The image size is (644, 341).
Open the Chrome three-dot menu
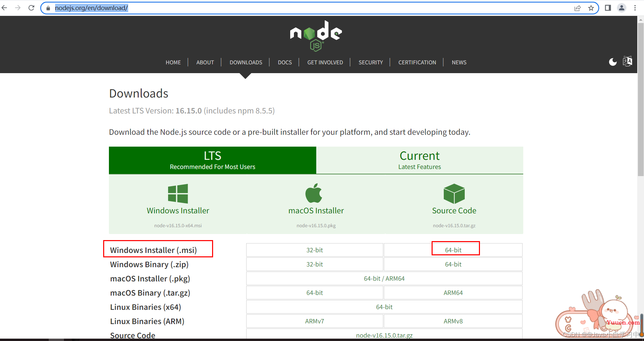point(635,8)
